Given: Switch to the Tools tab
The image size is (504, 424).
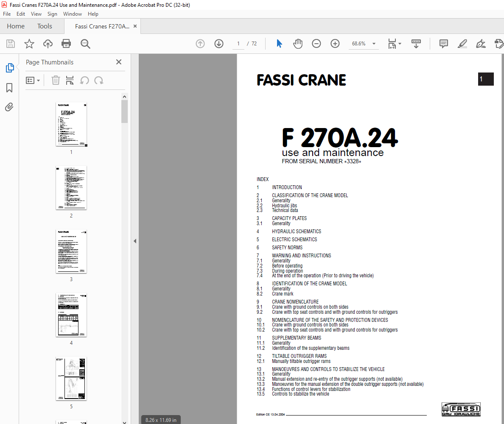Looking at the screenshot, I should point(45,26).
